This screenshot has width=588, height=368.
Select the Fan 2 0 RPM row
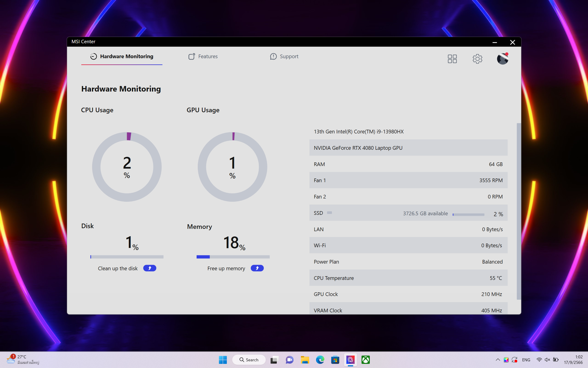coord(408,196)
